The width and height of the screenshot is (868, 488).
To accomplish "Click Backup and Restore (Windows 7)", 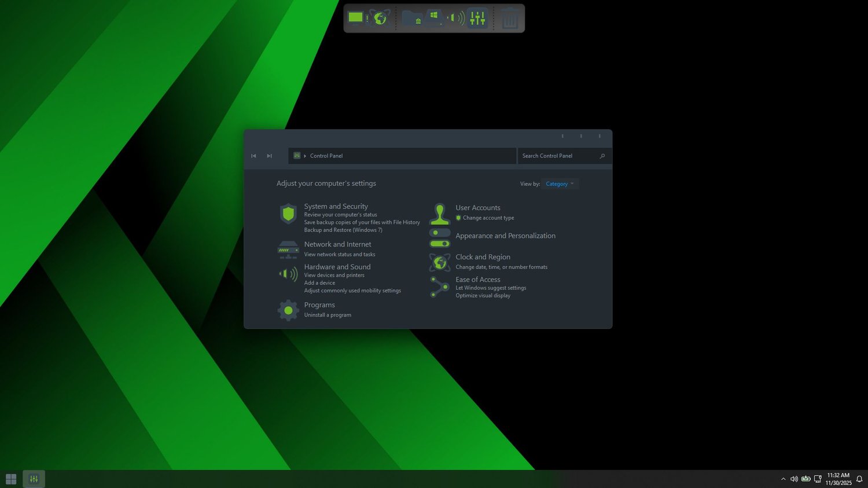I will pos(343,230).
